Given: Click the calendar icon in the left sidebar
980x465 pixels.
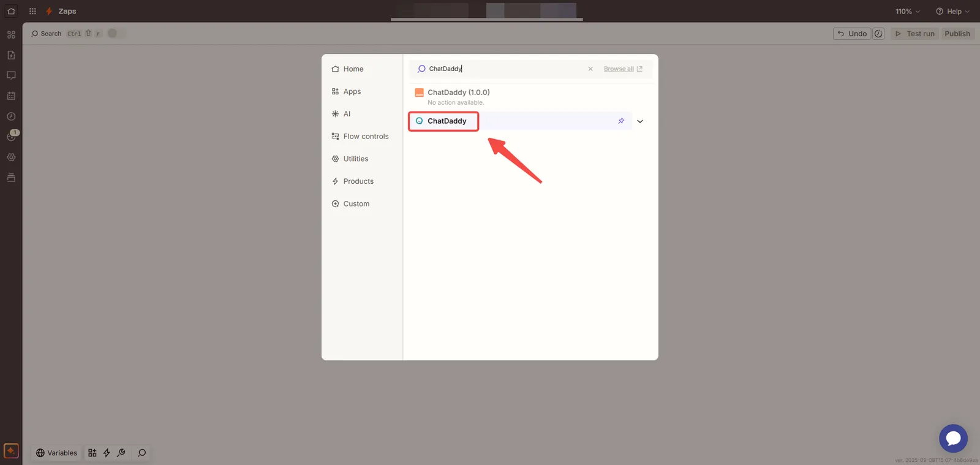Looking at the screenshot, I should [11, 96].
